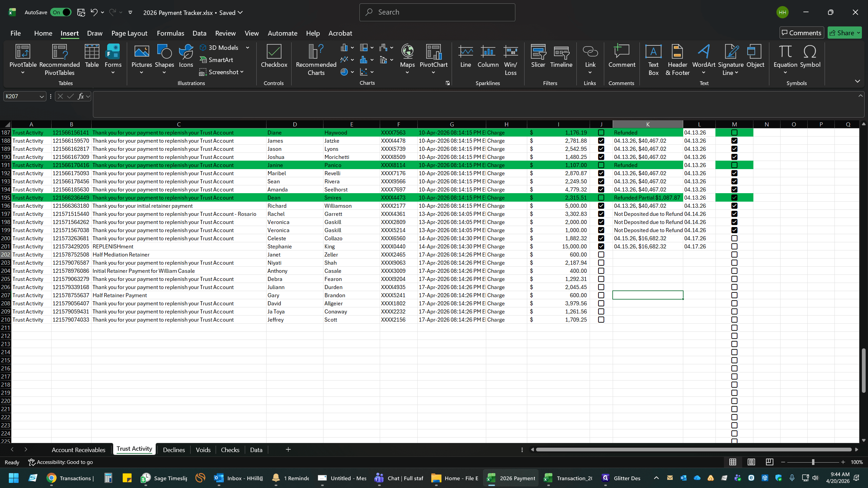This screenshot has height=488, width=868.
Task: Insert Icons from the Illustrations group
Action: point(186,56)
